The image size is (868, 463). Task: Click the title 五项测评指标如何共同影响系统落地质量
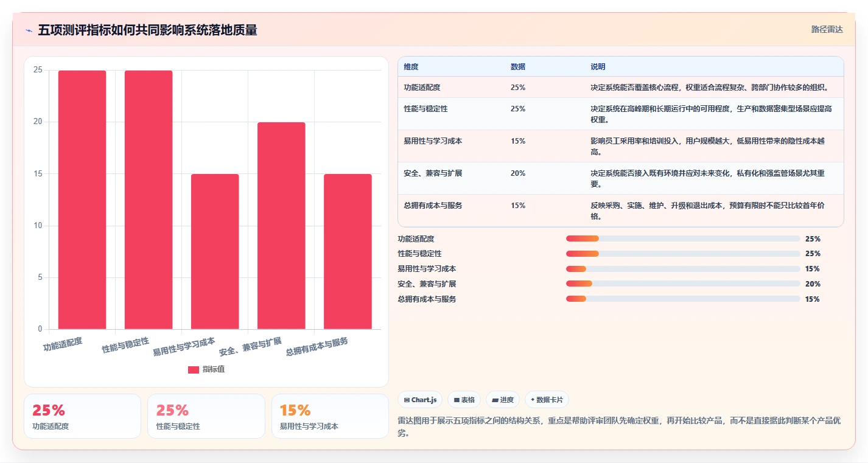point(147,30)
